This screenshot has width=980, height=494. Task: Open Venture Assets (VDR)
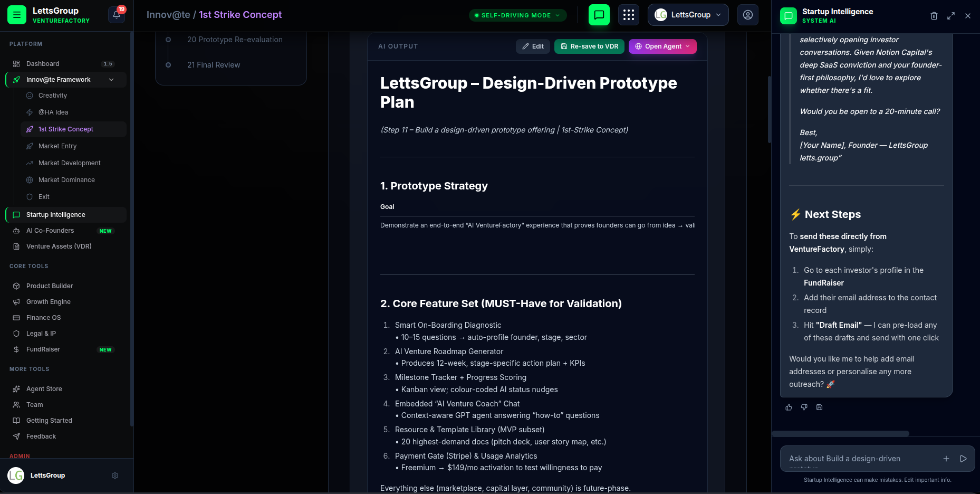point(66,246)
